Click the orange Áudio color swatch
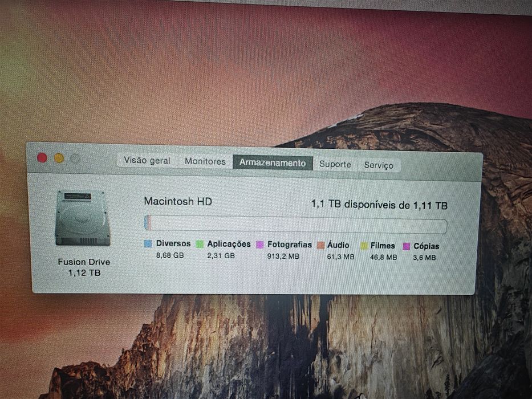 320,245
